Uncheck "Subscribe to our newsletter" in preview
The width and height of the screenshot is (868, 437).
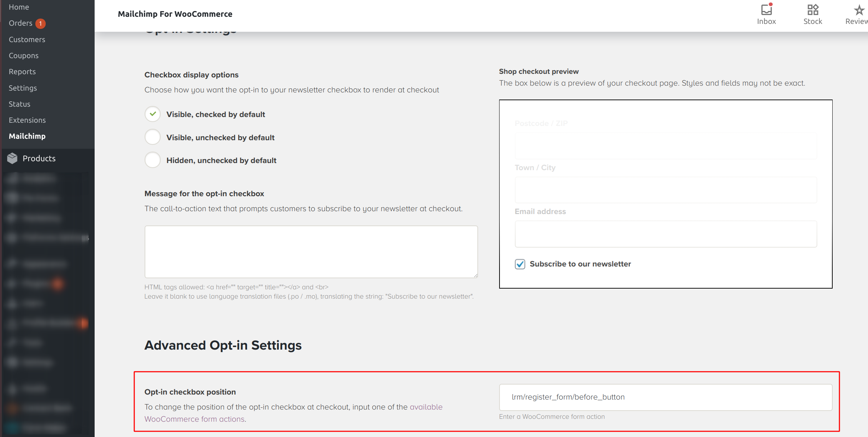[x=520, y=264]
